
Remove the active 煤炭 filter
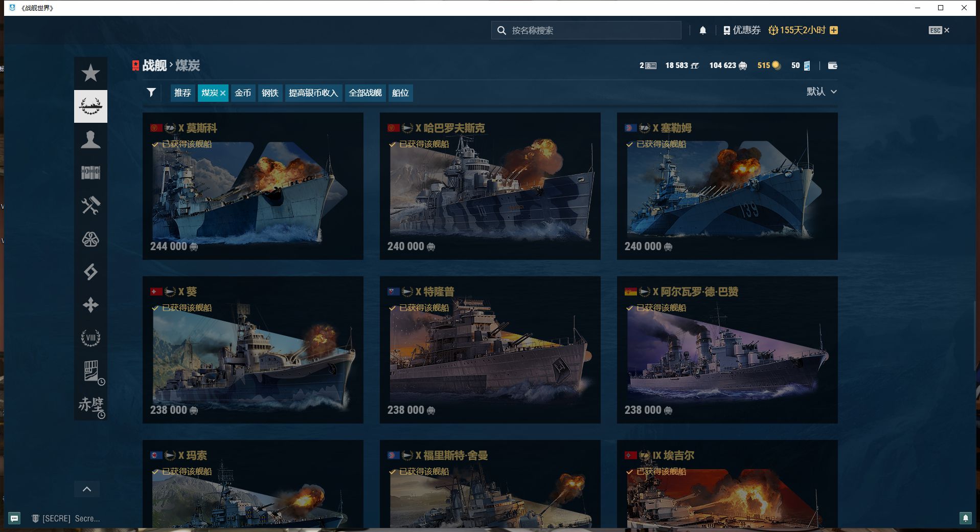coord(223,93)
